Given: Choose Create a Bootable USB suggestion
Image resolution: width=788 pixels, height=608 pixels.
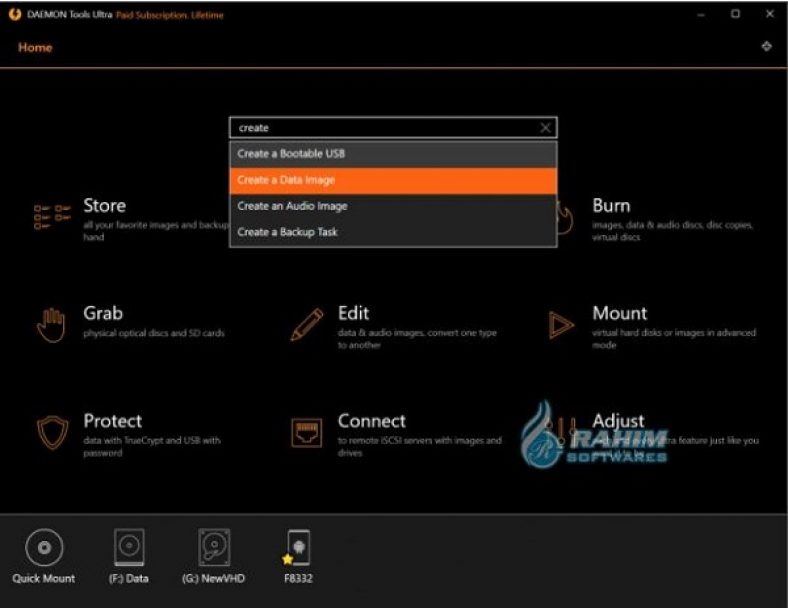Looking at the screenshot, I should 393,154.
